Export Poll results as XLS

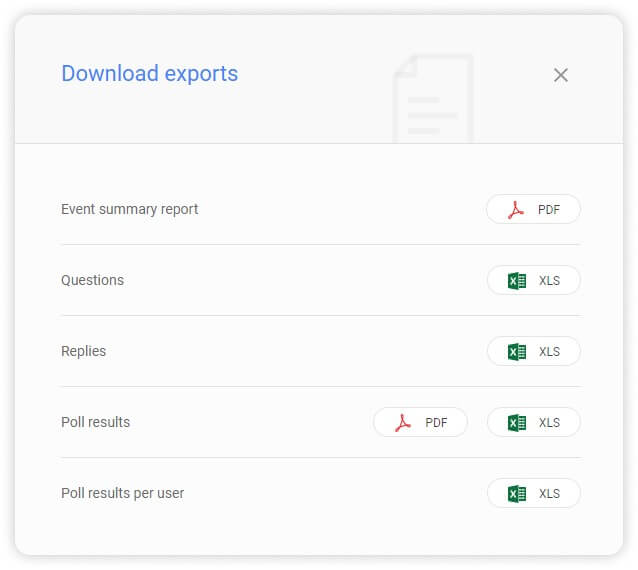(x=533, y=423)
